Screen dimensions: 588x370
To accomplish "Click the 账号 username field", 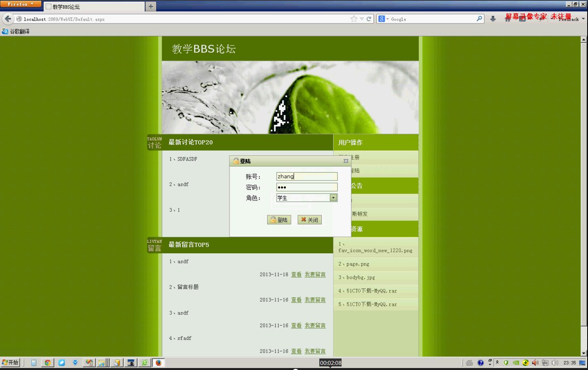I will pyautogui.click(x=307, y=176).
